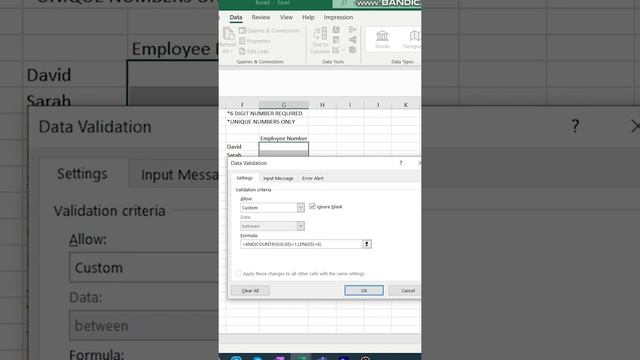Open the Help ribbon tab
640x360 pixels.
(308, 18)
